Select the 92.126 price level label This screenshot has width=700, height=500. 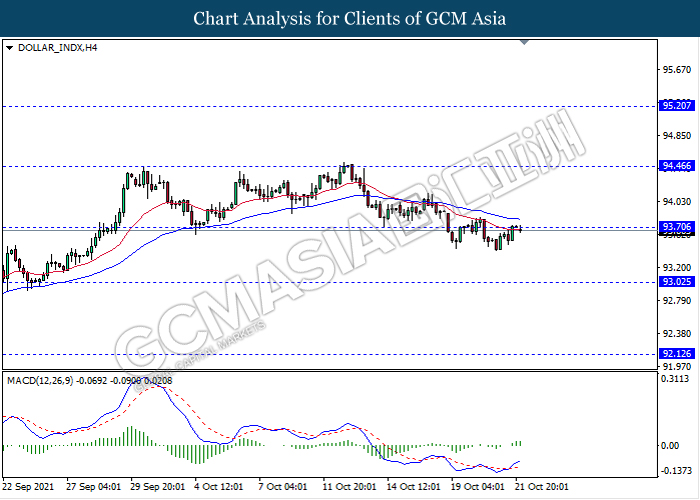[x=677, y=354]
